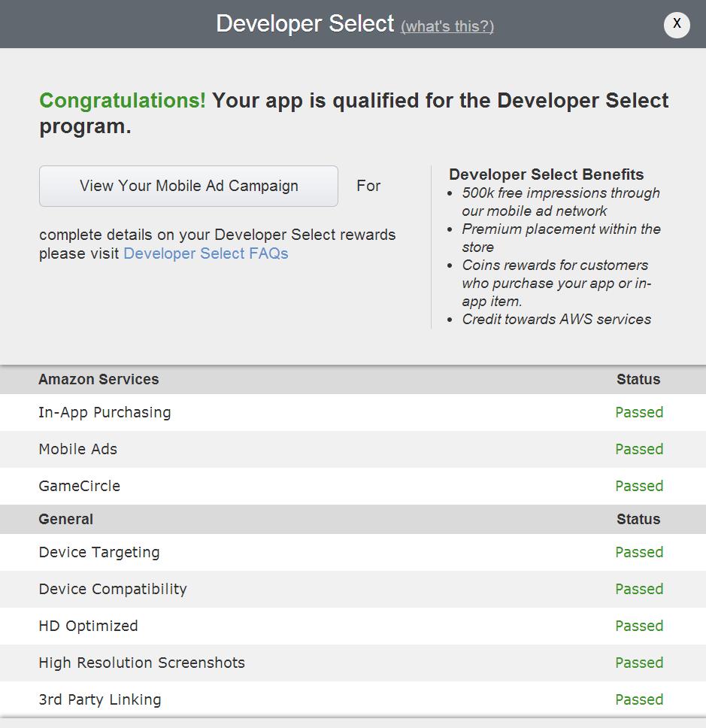Click Passed status for Mobile Ads
This screenshot has width=706, height=728.
639,449
